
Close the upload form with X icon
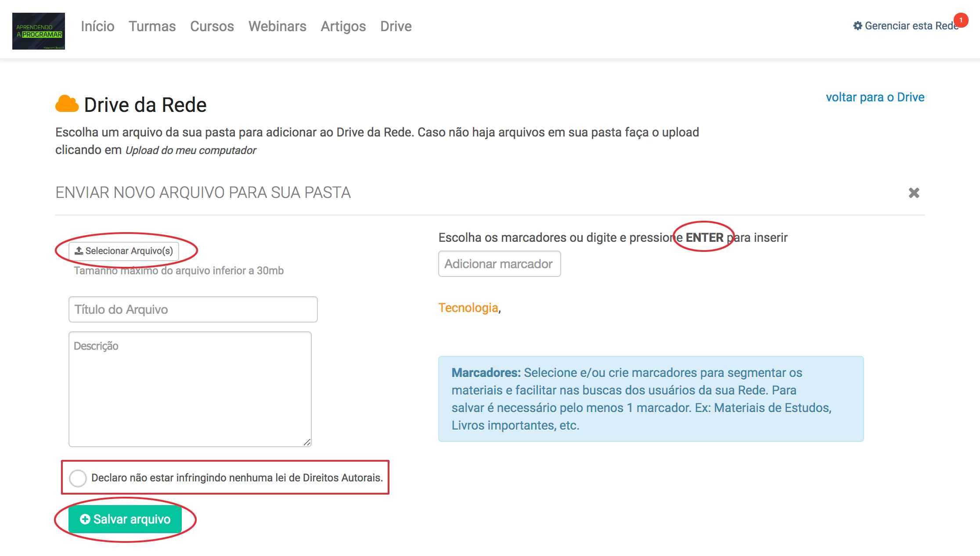pos(914,193)
